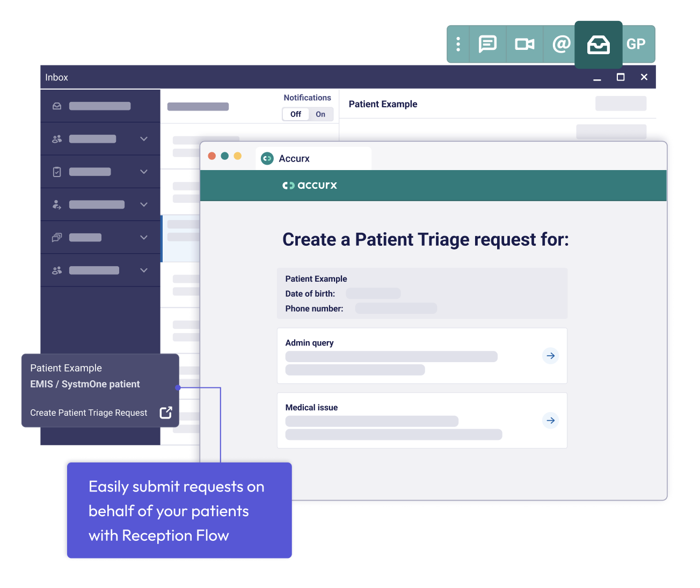Click the Patient Example heading in Inbox
This screenshot has width=700, height=588.
[383, 104]
